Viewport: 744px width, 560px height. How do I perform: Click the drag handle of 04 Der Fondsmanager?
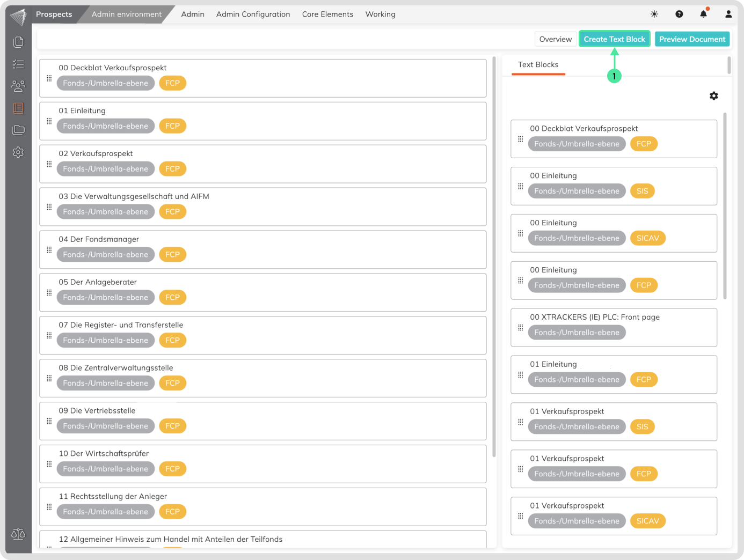click(x=49, y=250)
